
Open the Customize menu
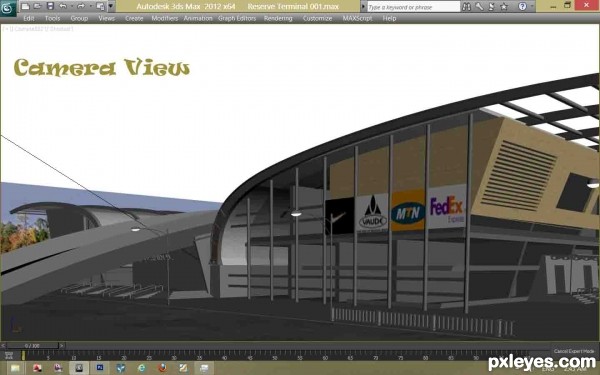point(317,18)
